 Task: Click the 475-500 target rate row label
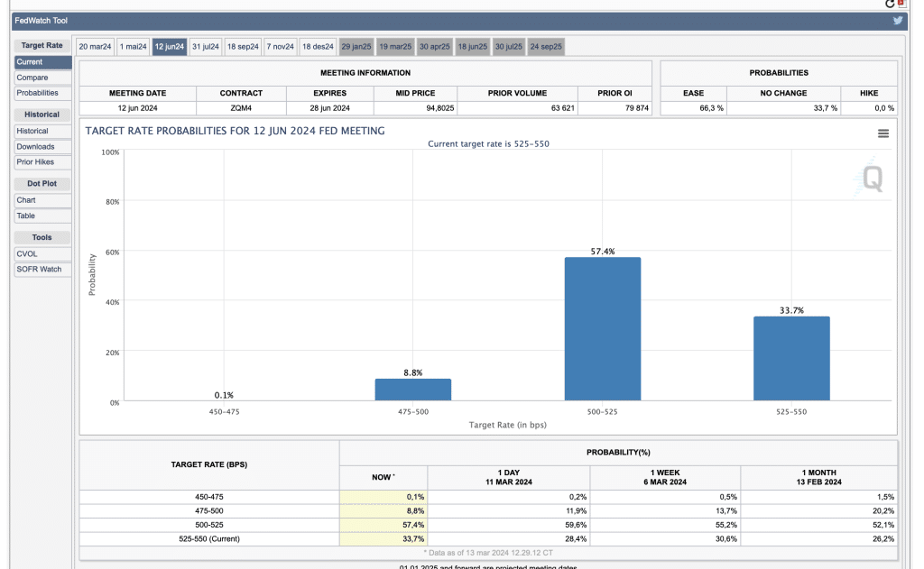point(209,511)
